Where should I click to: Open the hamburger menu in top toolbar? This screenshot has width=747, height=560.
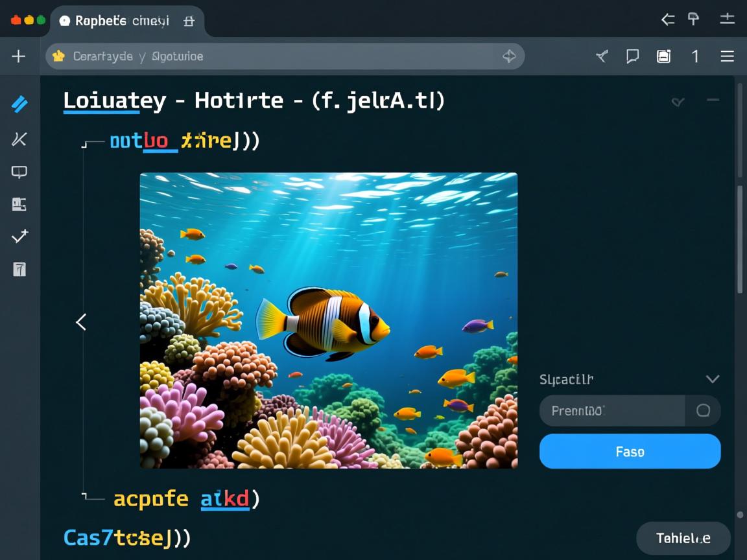point(727,56)
